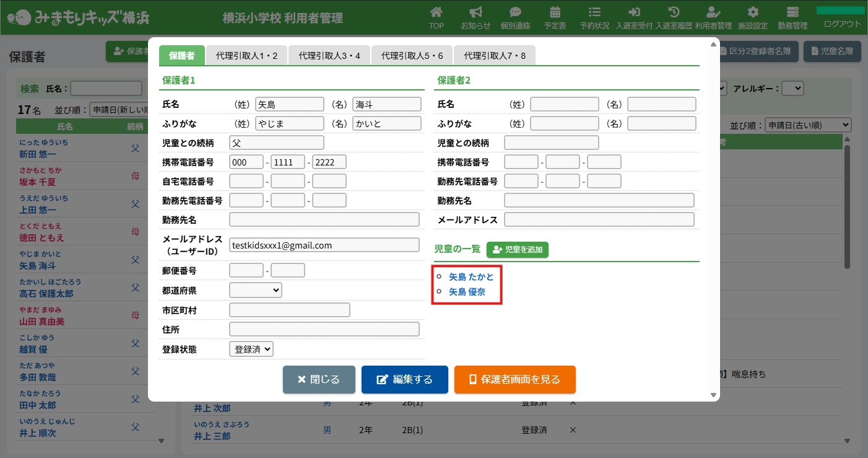The image size is (868, 458).
Task: Open お知らせ megaphone icon
Action: pos(475,12)
